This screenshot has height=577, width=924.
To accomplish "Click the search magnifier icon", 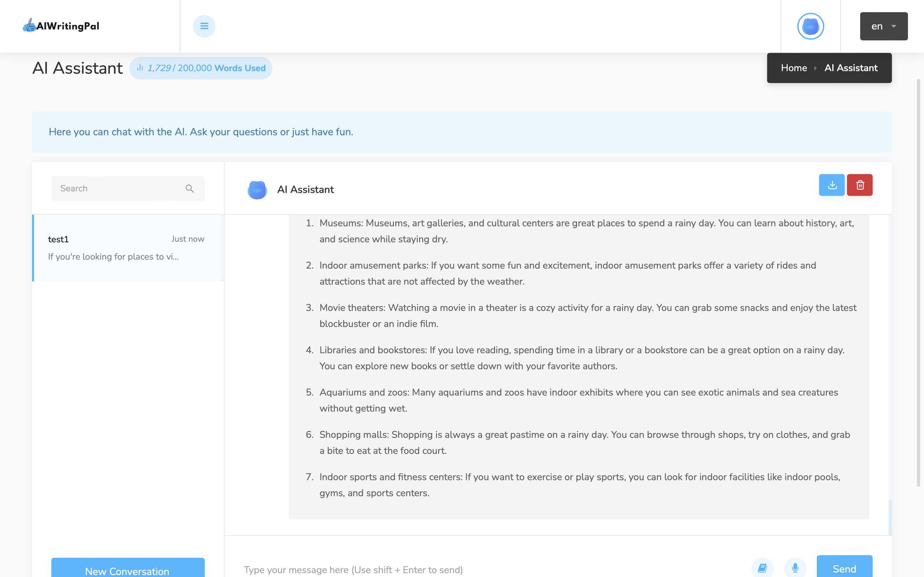I will 189,188.
